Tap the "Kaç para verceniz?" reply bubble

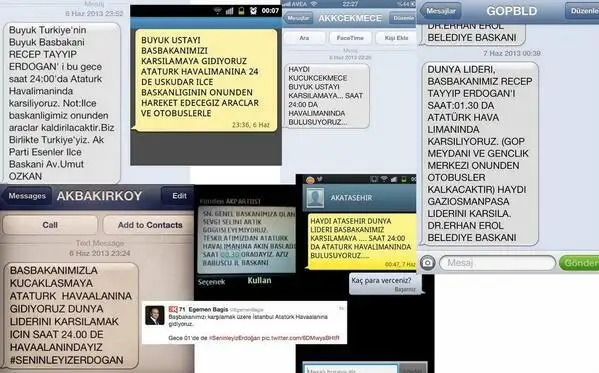point(384,284)
